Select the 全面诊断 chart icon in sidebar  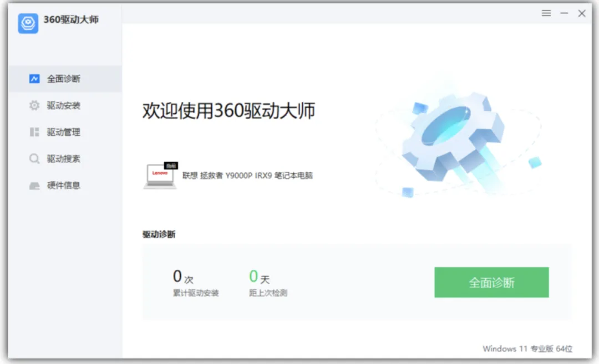tap(34, 79)
